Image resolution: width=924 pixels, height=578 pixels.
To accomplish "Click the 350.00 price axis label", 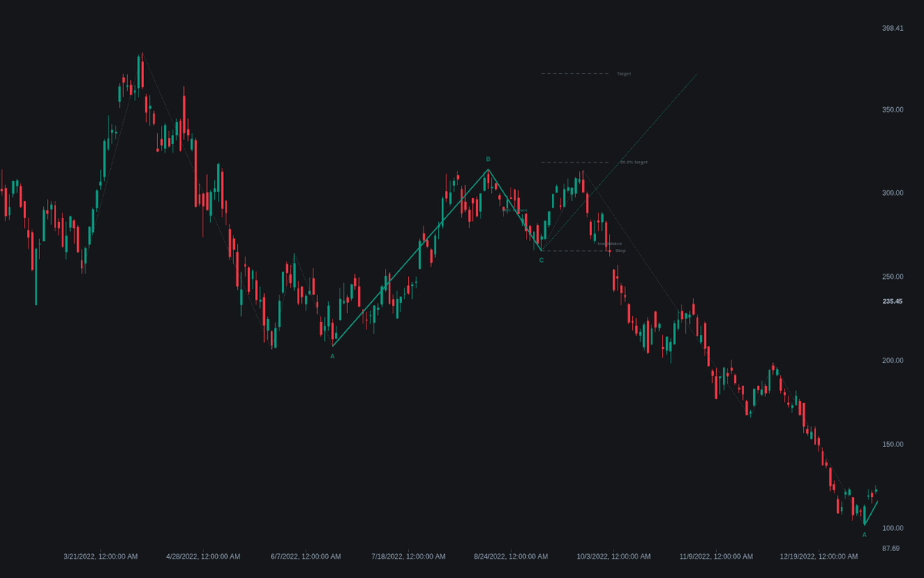I will [892, 109].
